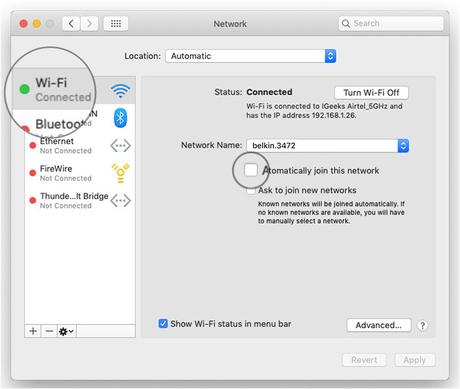
Task: Open the gear action menu
Action: (67, 331)
